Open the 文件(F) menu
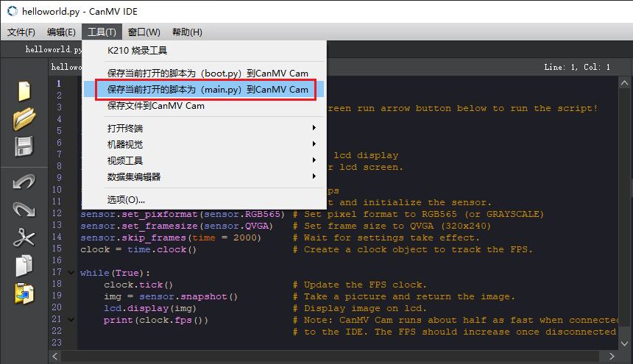Image resolution: width=633 pixels, height=364 pixels. (x=21, y=32)
